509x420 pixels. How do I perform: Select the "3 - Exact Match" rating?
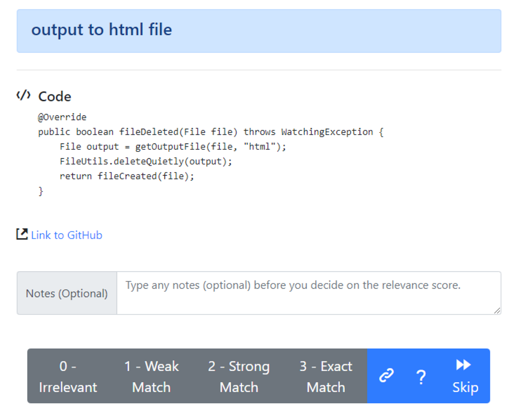[326, 376]
